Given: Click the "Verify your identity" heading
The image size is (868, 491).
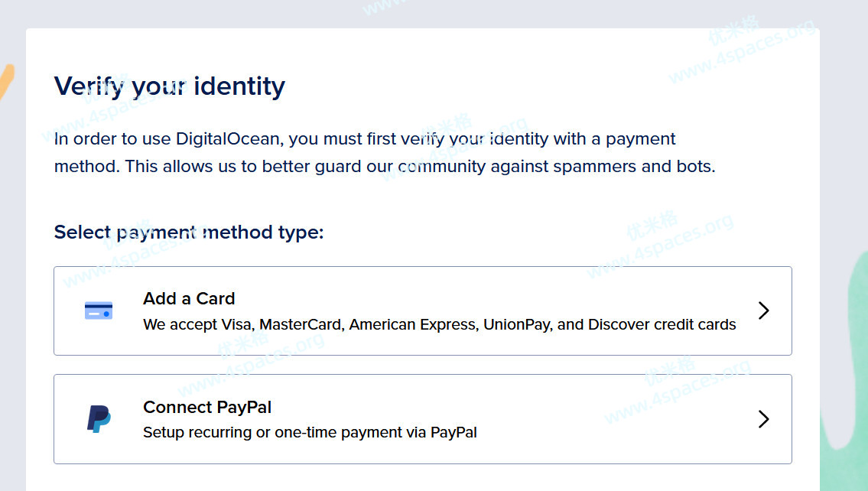Looking at the screenshot, I should pos(169,86).
